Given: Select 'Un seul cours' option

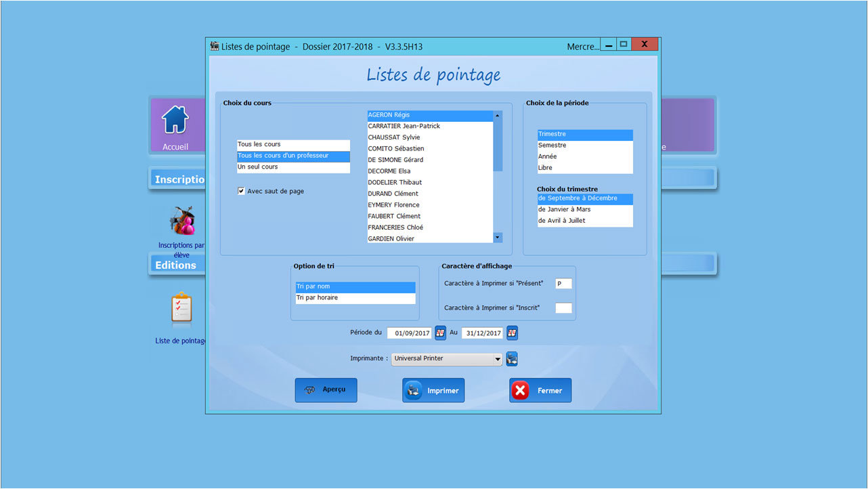Looking at the screenshot, I should point(293,167).
